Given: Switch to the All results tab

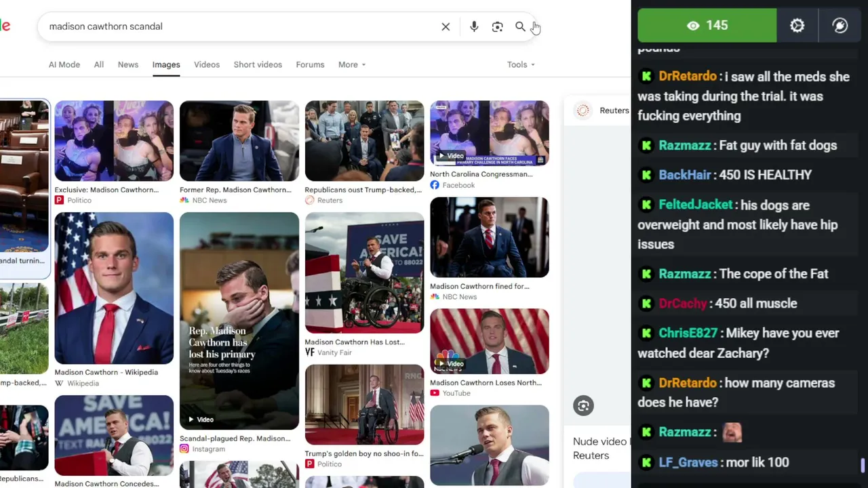Looking at the screenshot, I should pyautogui.click(x=99, y=64).
